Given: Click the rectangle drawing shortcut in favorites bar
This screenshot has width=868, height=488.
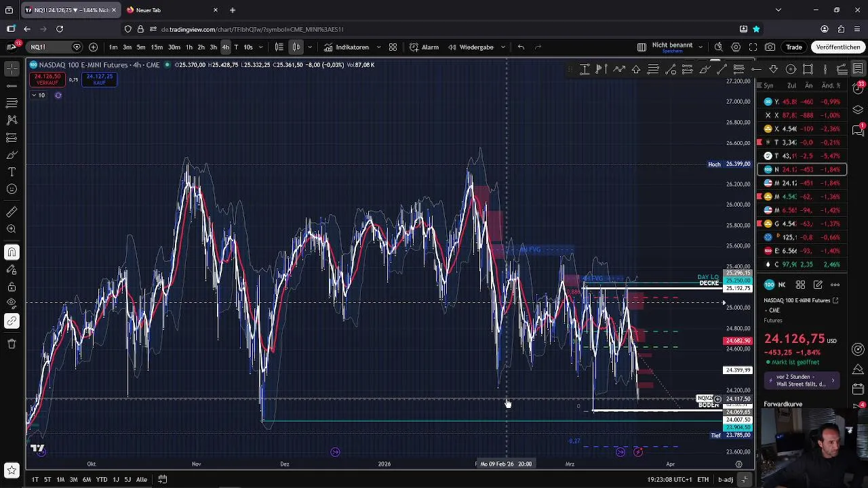Looking at the screenshot, I should [808, 69].
